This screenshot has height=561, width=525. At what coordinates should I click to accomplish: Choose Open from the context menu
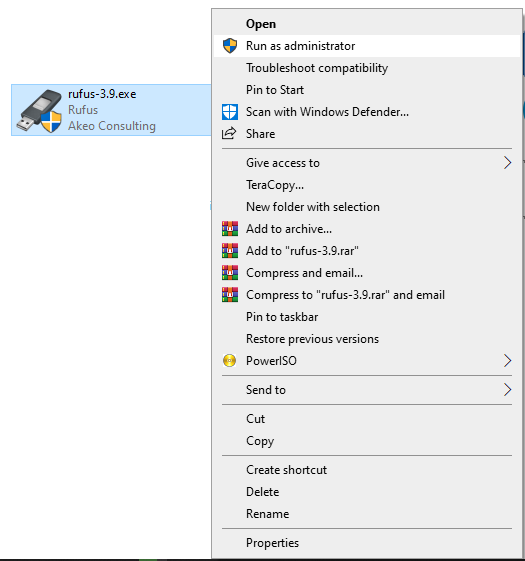coord(366,24)
